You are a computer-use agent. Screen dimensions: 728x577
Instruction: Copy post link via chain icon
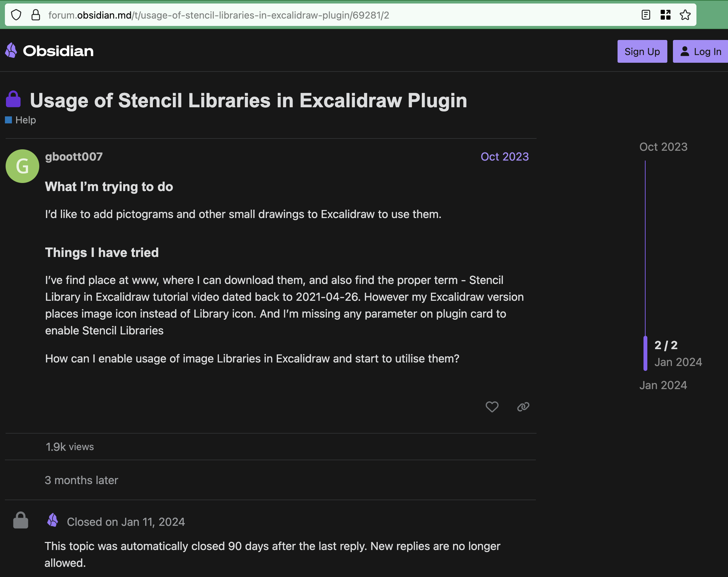[523, 407]
